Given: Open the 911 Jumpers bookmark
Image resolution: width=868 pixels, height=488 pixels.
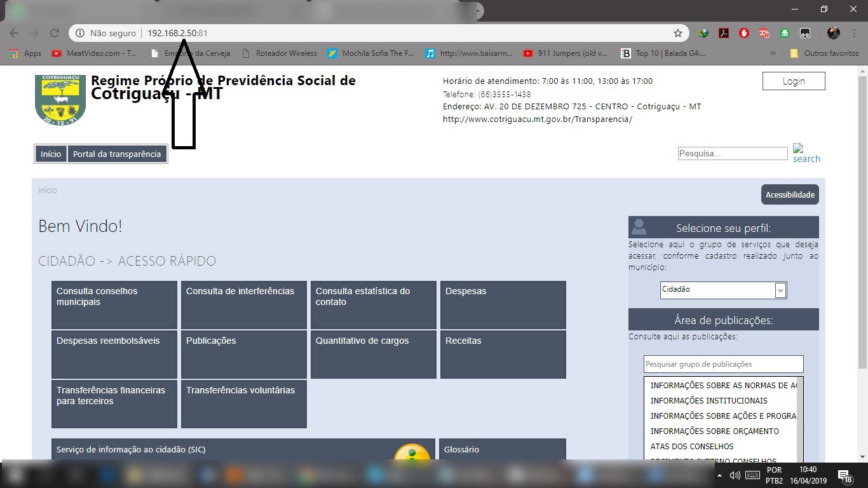Looking at the screenshot, I should coord(566,53).
